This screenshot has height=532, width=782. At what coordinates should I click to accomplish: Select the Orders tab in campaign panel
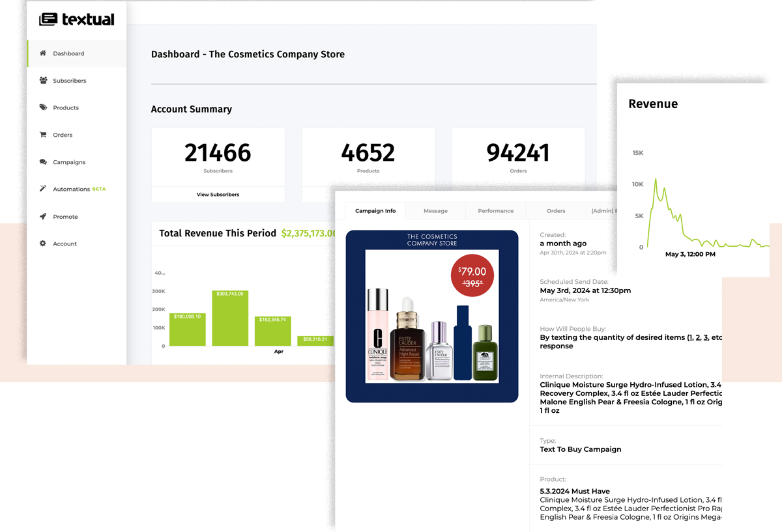click(556, 211)
